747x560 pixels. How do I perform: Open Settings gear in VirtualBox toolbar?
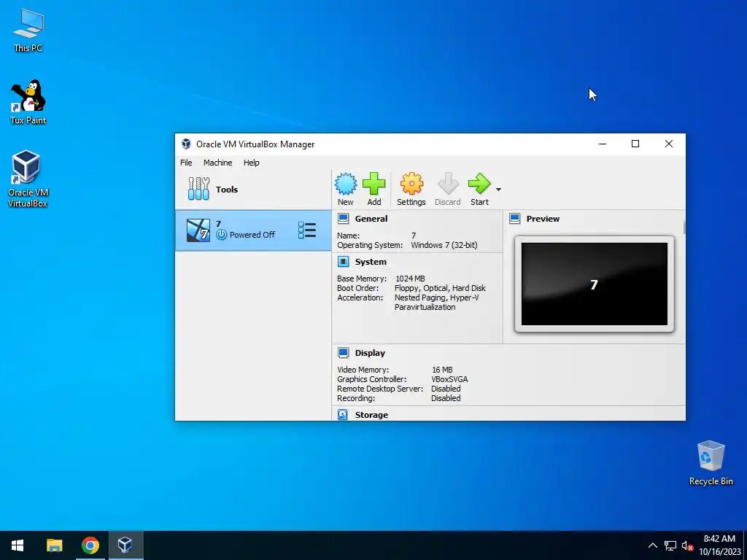pos(411,184)
